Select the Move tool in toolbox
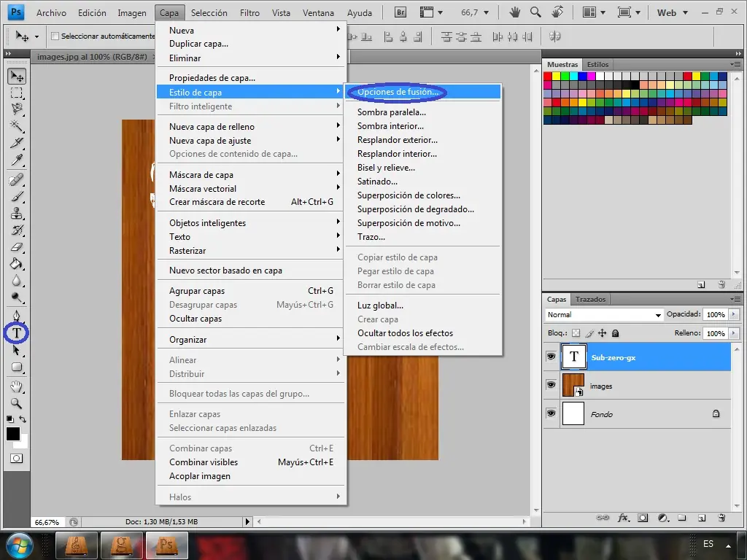 [17, 76]
